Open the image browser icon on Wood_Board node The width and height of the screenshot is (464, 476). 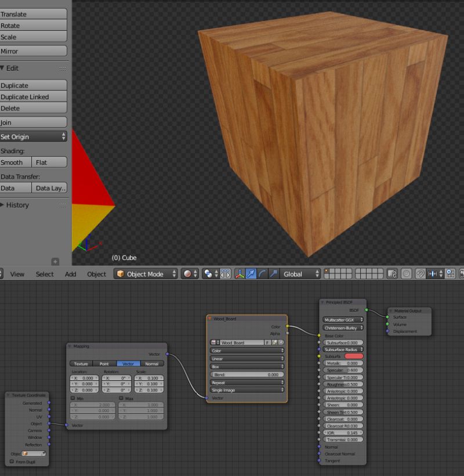coord(213,342)
